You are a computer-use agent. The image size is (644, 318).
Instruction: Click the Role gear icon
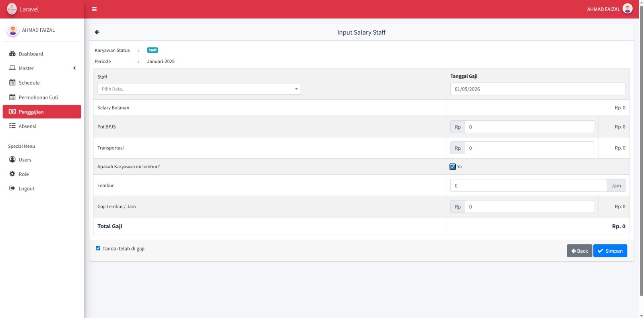[x=12, y=174]
